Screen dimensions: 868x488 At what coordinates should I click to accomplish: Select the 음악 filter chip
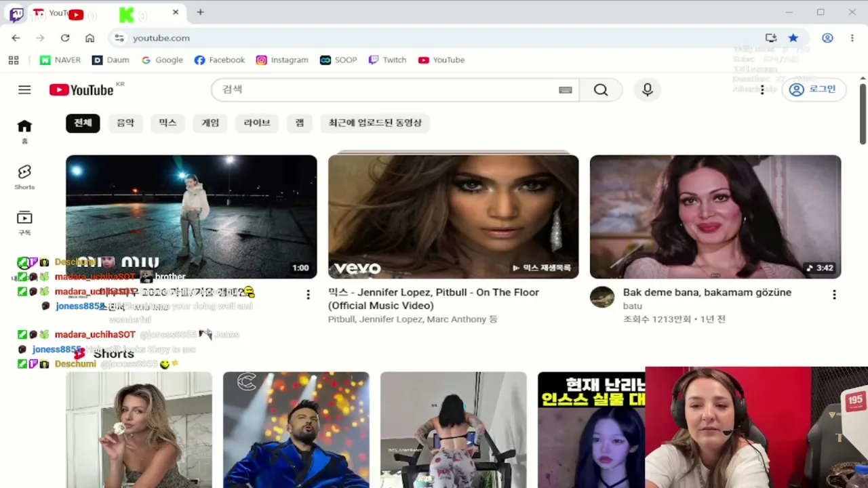tap(125, 123)
